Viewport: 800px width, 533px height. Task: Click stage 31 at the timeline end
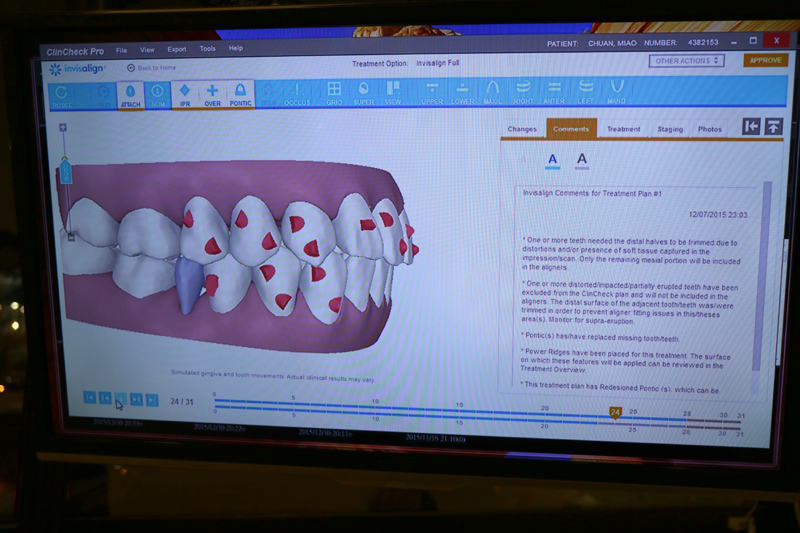coord(741,416)
